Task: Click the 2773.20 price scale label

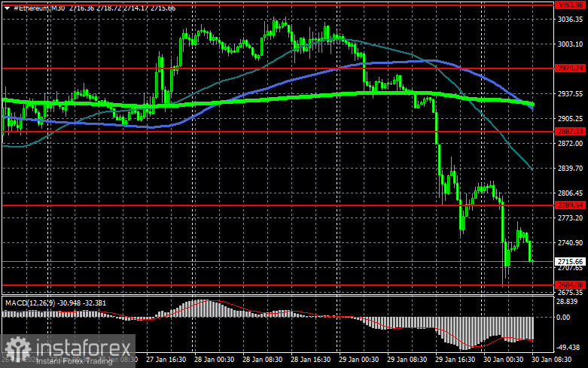Action: pos(570,217)
